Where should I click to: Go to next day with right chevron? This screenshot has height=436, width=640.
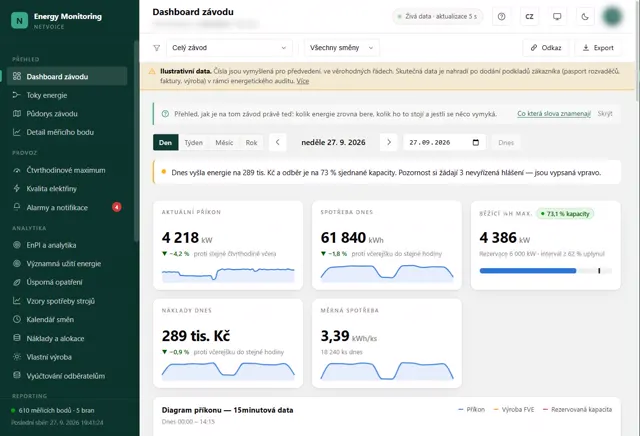coord(389,142)
